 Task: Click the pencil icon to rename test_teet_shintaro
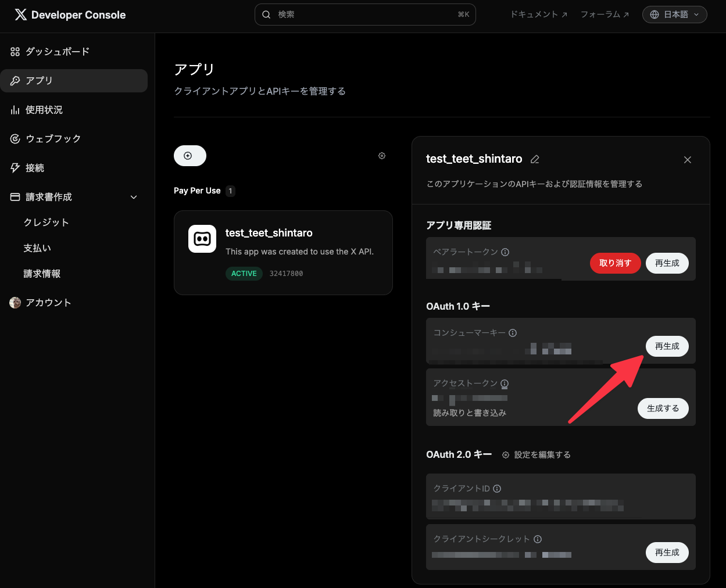pos(535,159)
